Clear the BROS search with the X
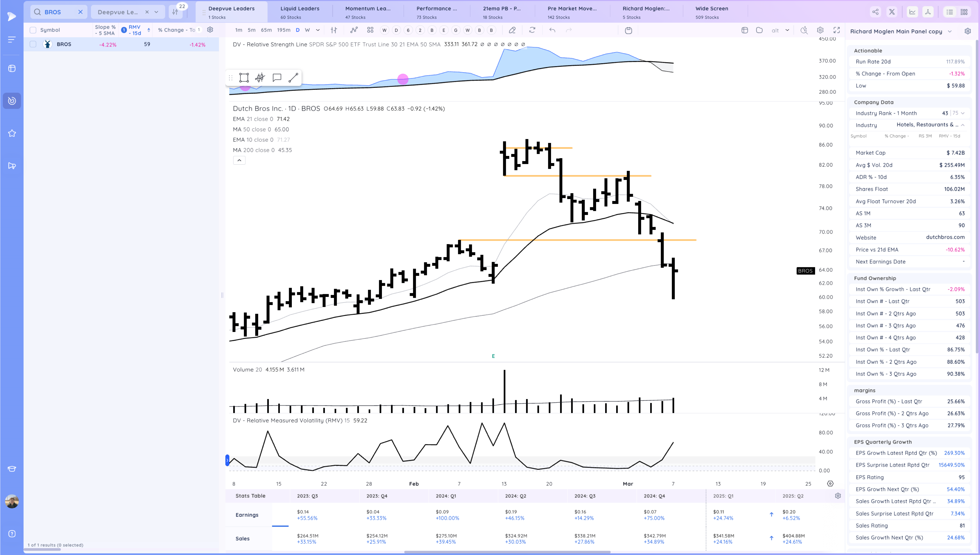 (80, 12)
